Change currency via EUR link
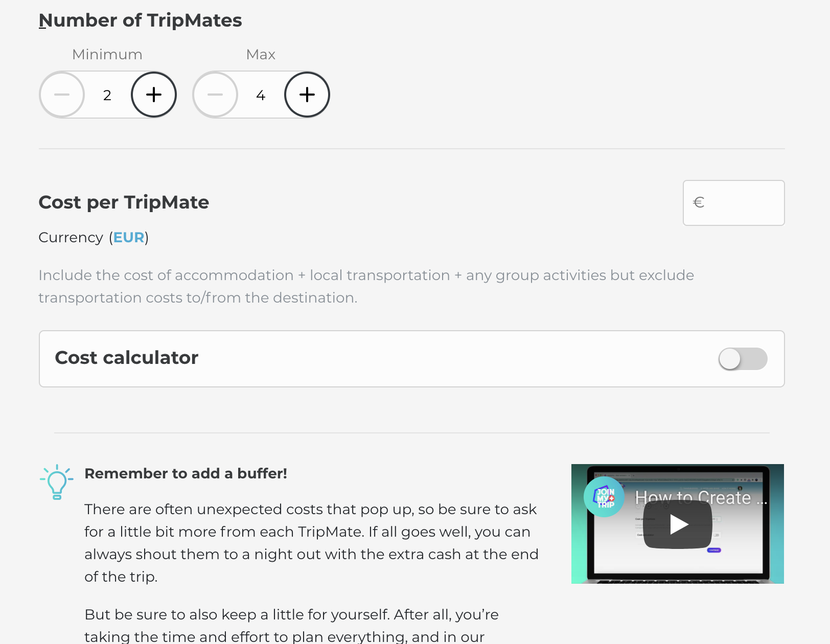The width and height of the screenshot is (830, 644). point(129,238)
